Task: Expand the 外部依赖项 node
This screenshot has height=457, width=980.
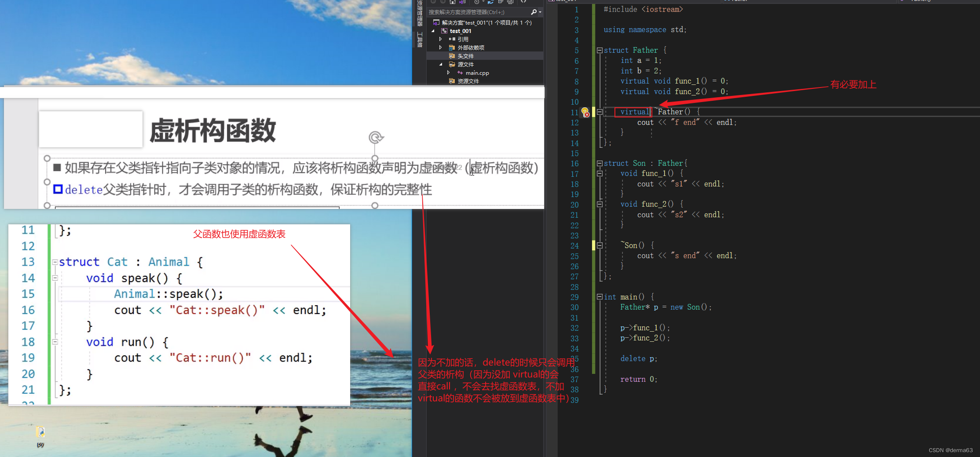Action: pyautogui.click(x=440, y=48)
